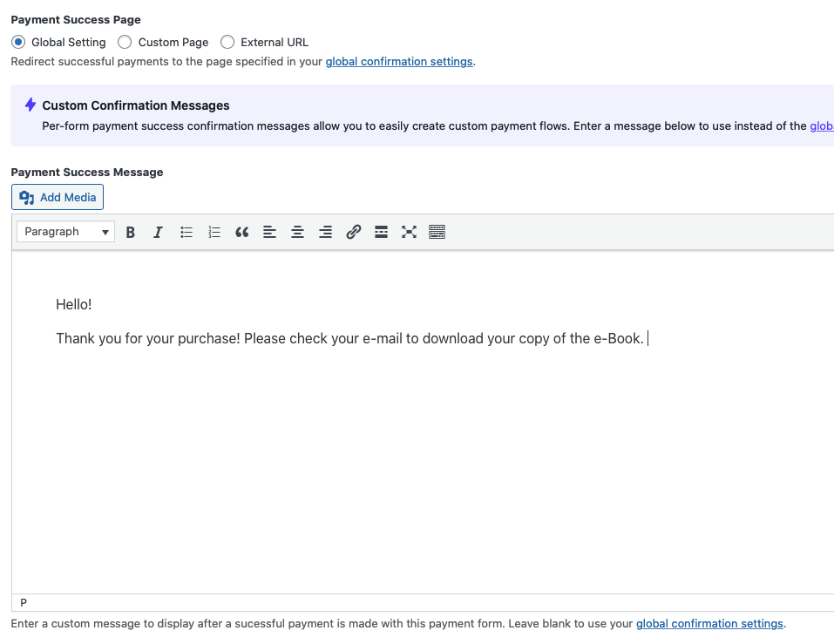834x644 pixels.
Task: Open the Paragraph format dropdown
Action: pyautogui.click(x=65, y=232)
